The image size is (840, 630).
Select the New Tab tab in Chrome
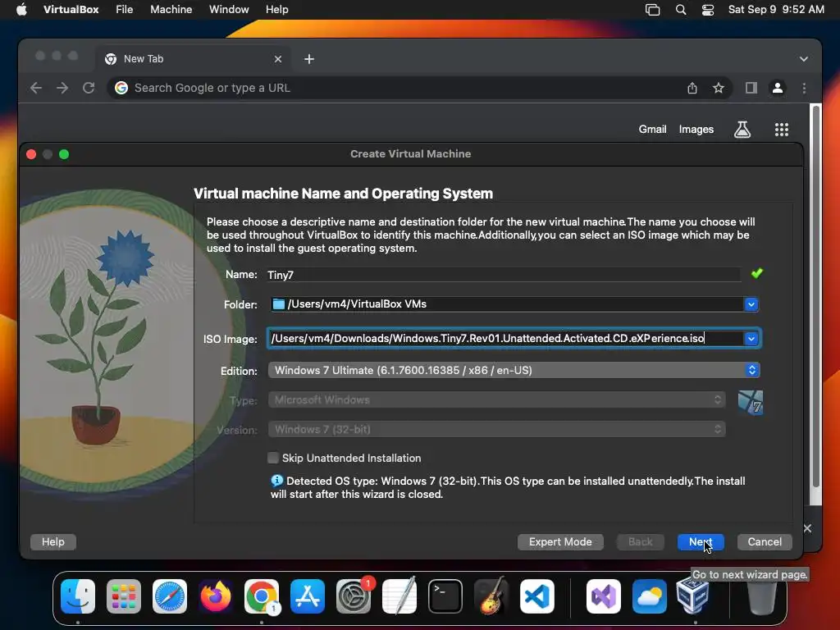click(x=194, y=59)
